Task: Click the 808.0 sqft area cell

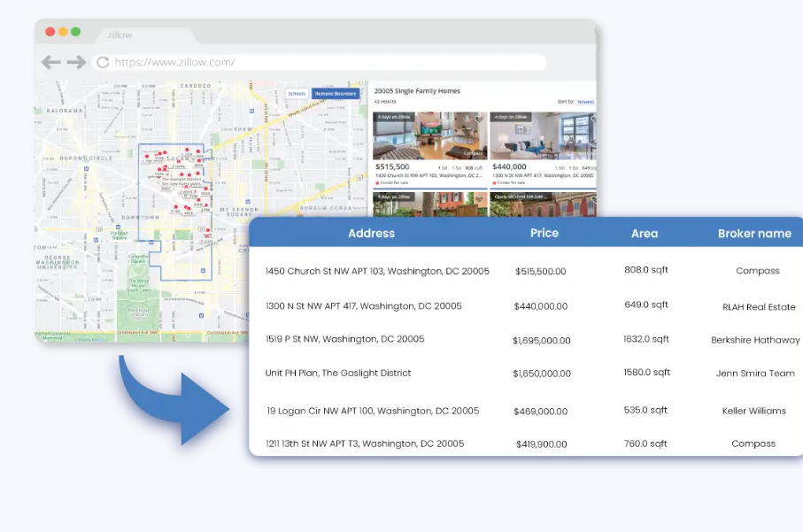Action: tap(645, 270)
